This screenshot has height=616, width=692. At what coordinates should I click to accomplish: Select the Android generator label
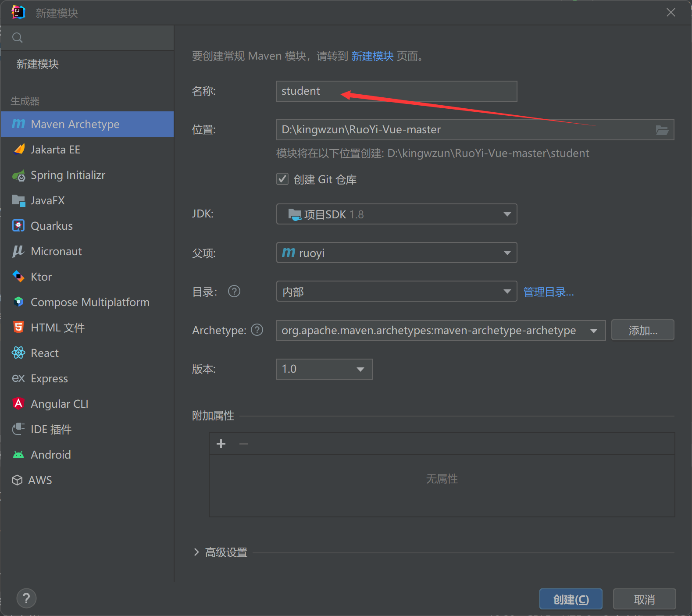51,455
